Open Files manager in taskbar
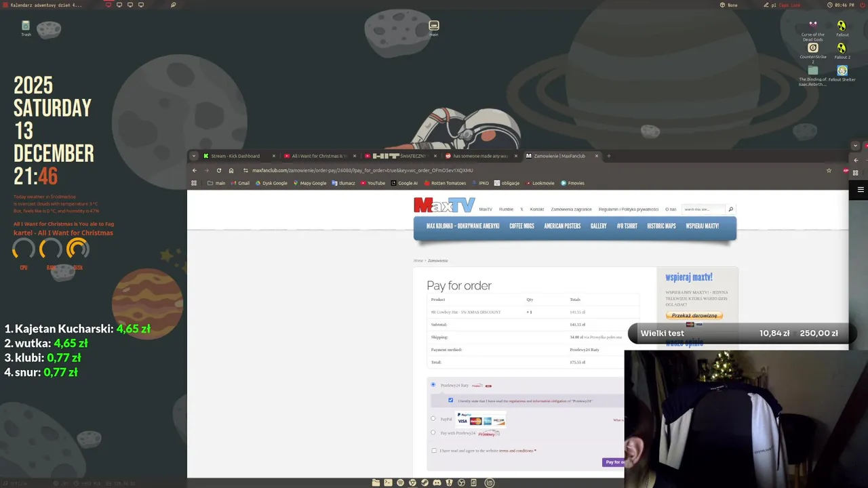The width and height of the screenshot is (868, 488). tap(376, 483)
